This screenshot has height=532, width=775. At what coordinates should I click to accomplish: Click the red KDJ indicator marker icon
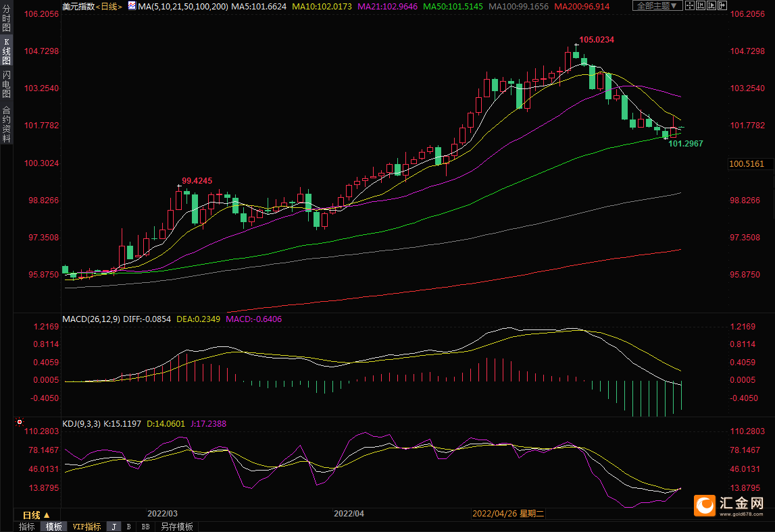click(x=20, y=422)
